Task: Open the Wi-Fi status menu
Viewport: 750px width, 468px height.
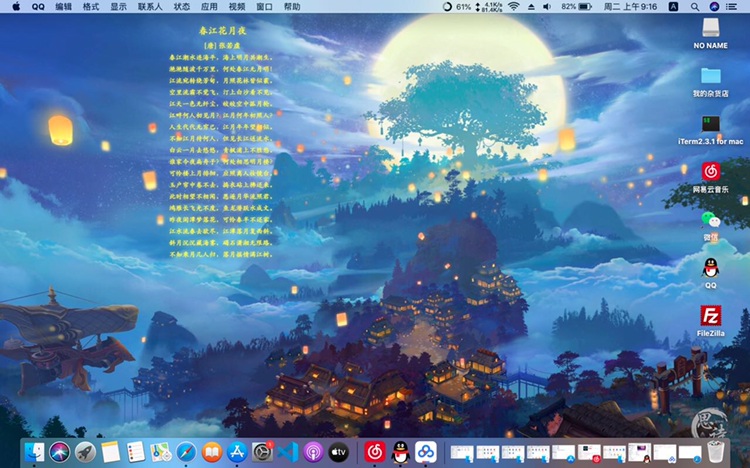Action: 514,6
